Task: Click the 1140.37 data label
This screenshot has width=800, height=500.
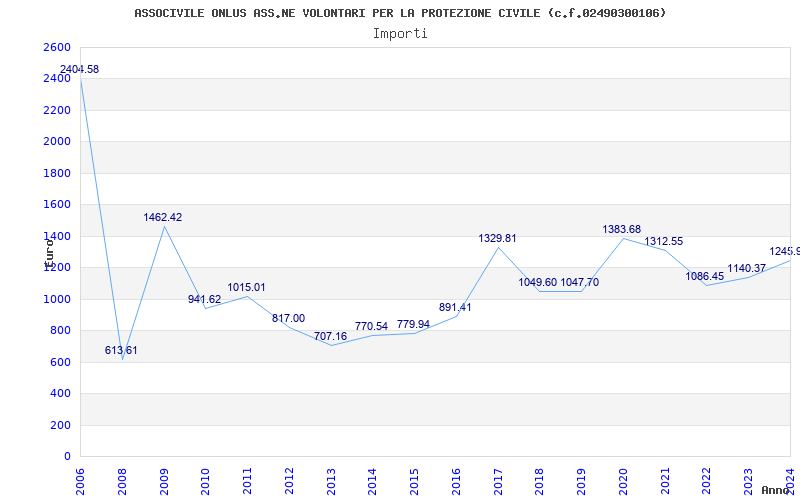Action: pos(747,268)
